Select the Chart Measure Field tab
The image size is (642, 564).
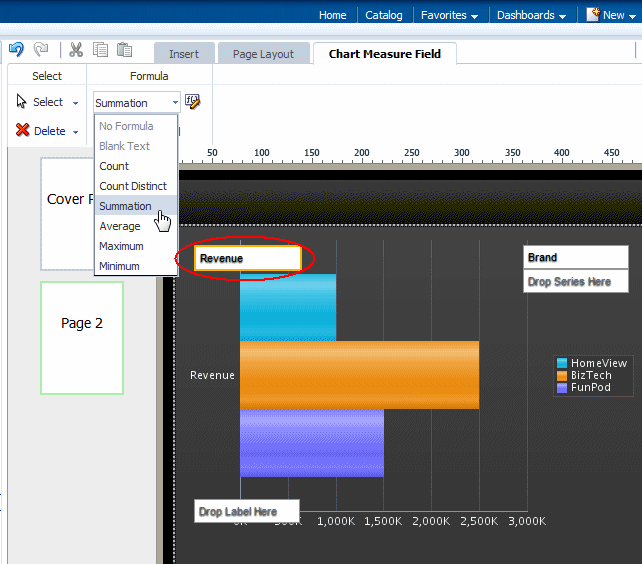coord(384,54)
